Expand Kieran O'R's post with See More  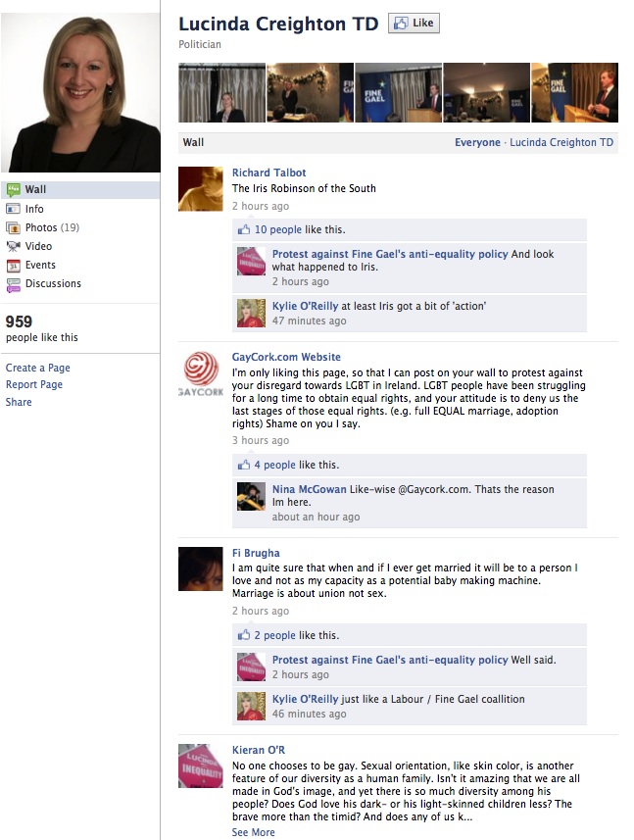point(253,832)
